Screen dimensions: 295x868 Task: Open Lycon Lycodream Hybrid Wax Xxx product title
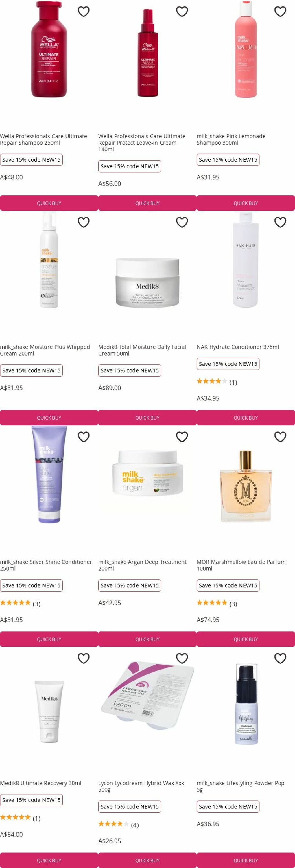[x=141, y=786]
